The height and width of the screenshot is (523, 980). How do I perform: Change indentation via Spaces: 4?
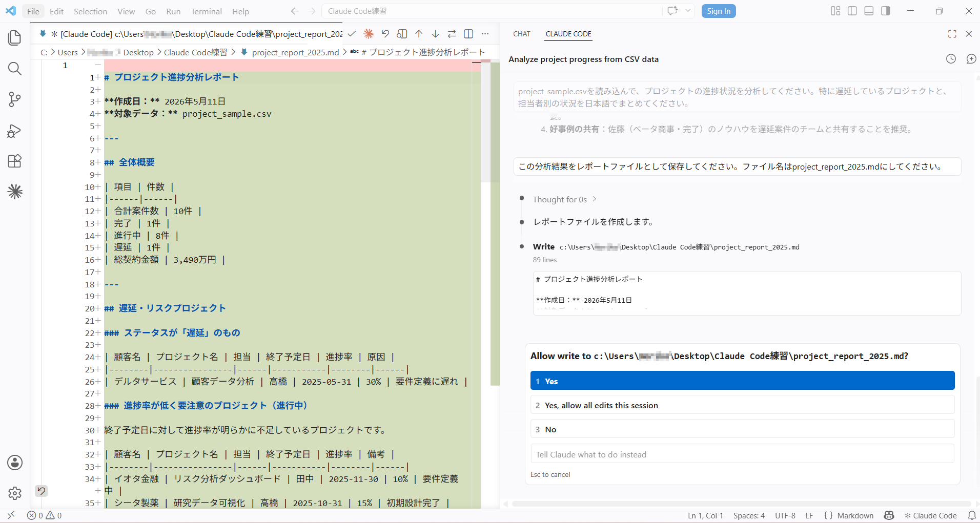tap(749, 515)
